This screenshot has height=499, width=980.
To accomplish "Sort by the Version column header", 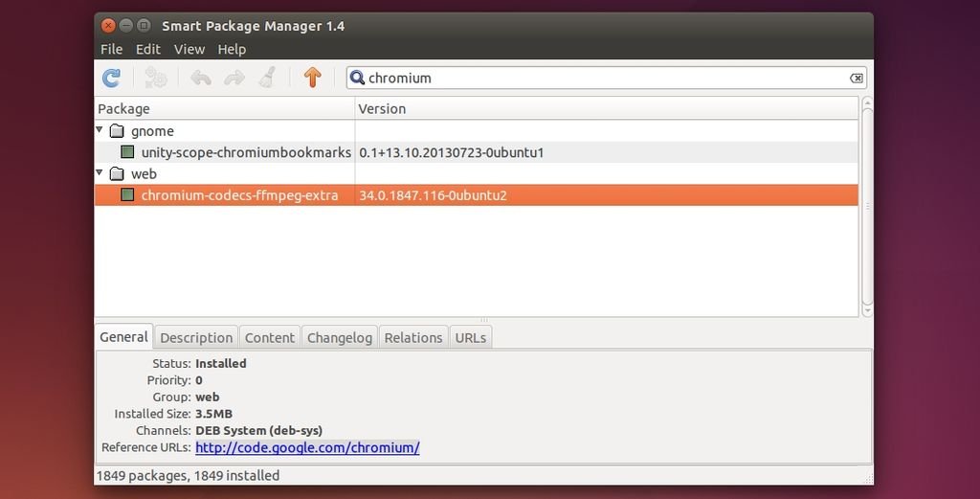I will [x=606, y=109].
